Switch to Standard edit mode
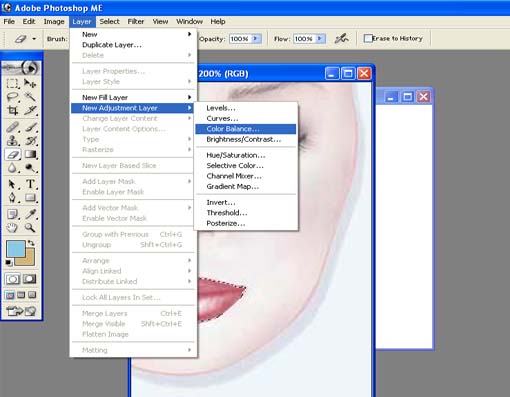 click(x=13, y=279)
